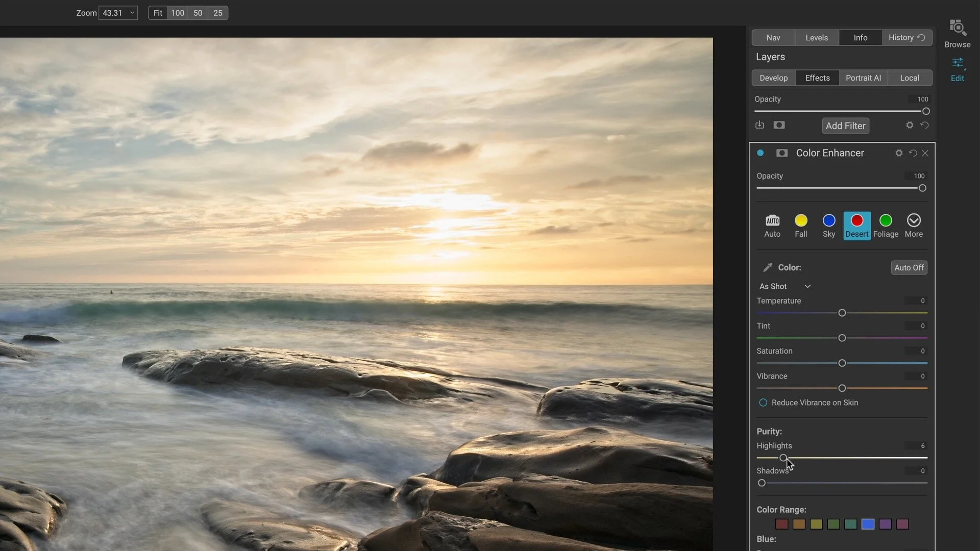Open Color Enhancer gear settings icon

click(x=898, y=153)
